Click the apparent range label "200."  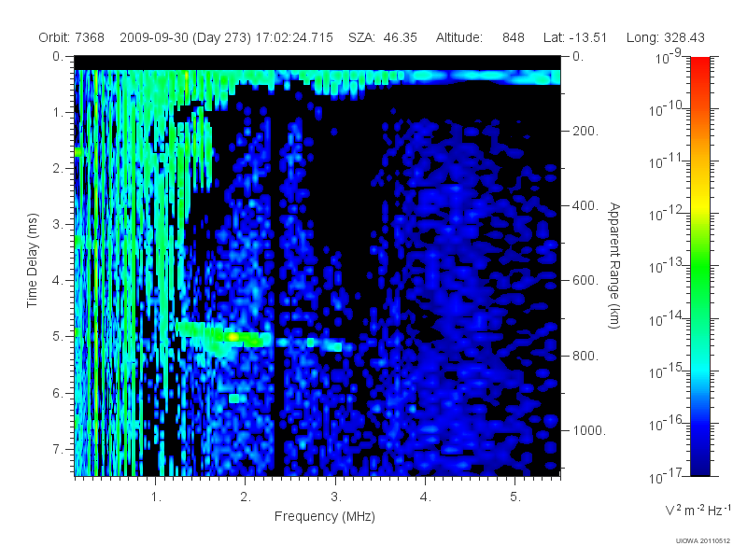[585, 131]
